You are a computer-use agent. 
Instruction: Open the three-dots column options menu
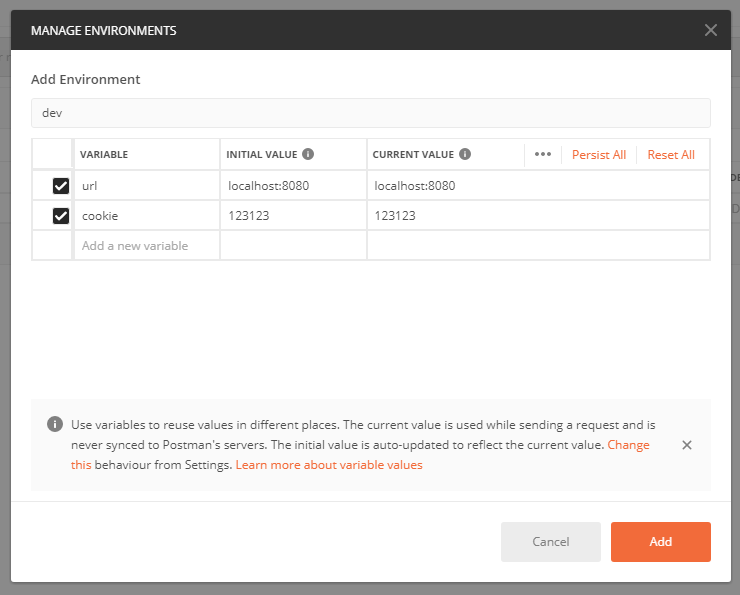coord(543,155)
